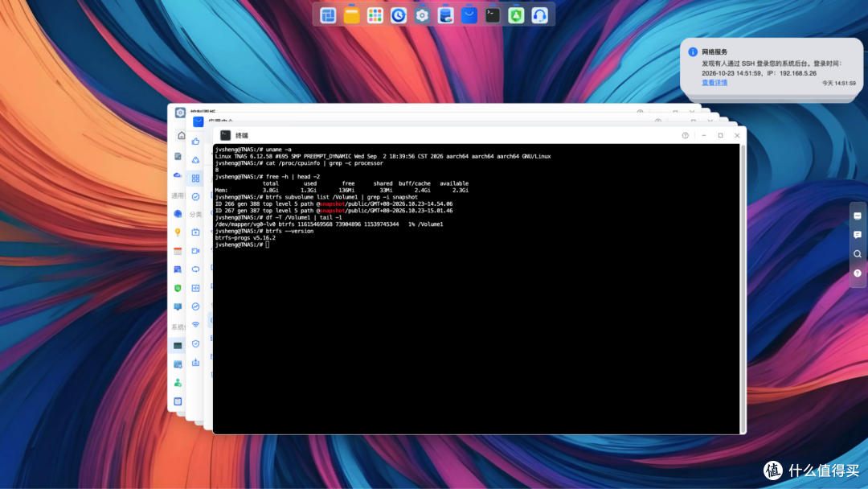
Task: Click the btrfs-progs v5.16.2 output line
Action: coord(245,238)
